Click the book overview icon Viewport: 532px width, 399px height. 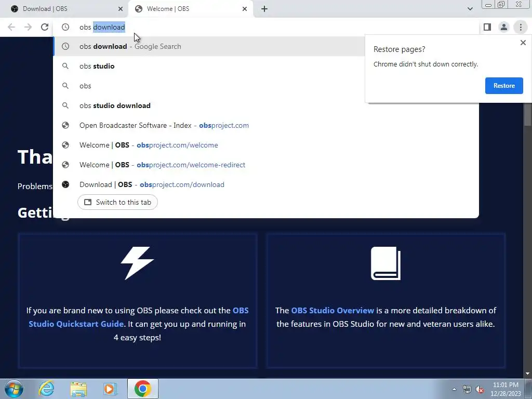point(386,263)
